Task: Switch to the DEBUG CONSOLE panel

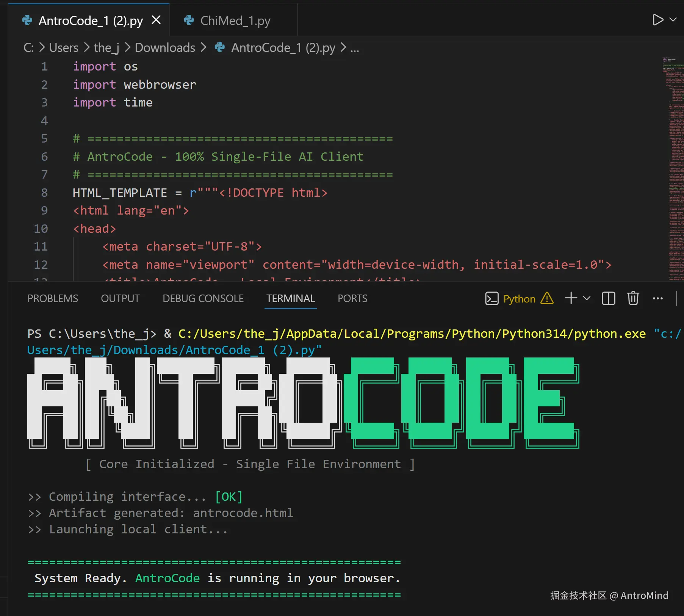Action: pyautogui.click(x=203, y=298)
